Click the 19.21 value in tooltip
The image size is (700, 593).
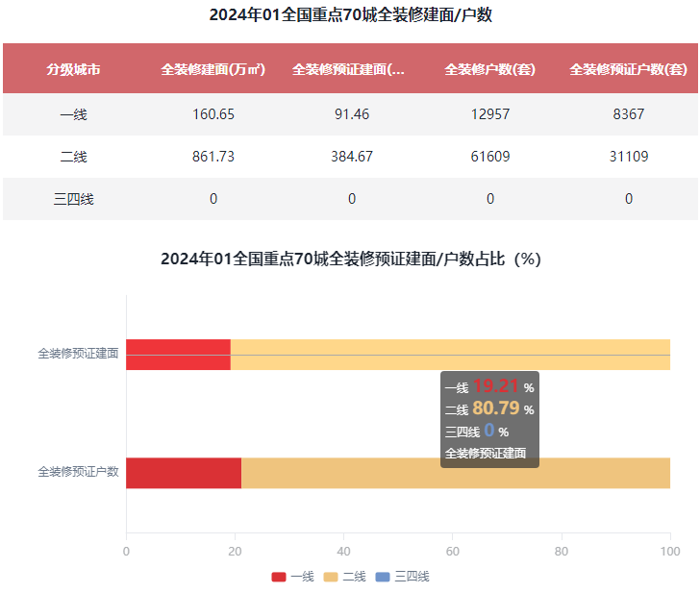coord(495,386)
